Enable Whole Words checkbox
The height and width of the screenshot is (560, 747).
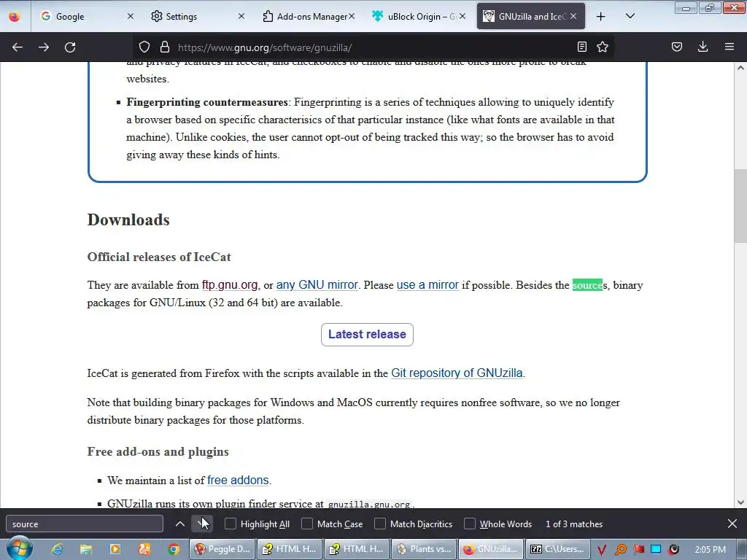point(470,524)
